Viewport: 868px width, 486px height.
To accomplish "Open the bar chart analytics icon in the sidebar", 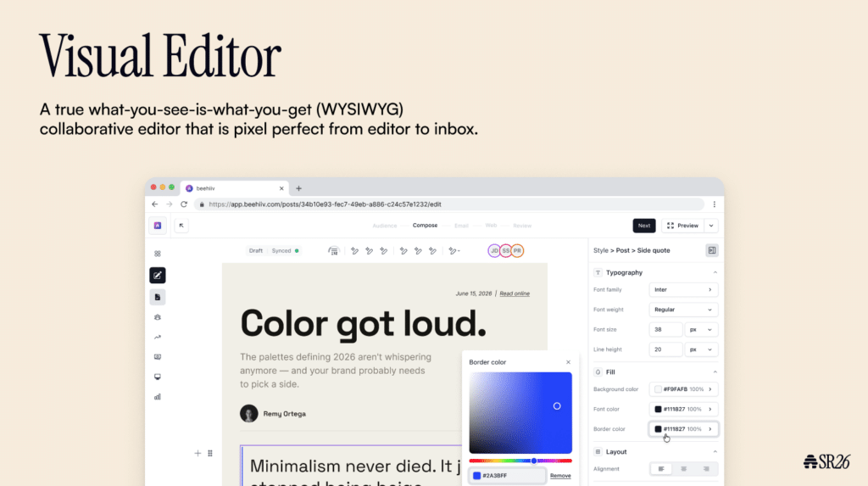I will click(157, 397).
